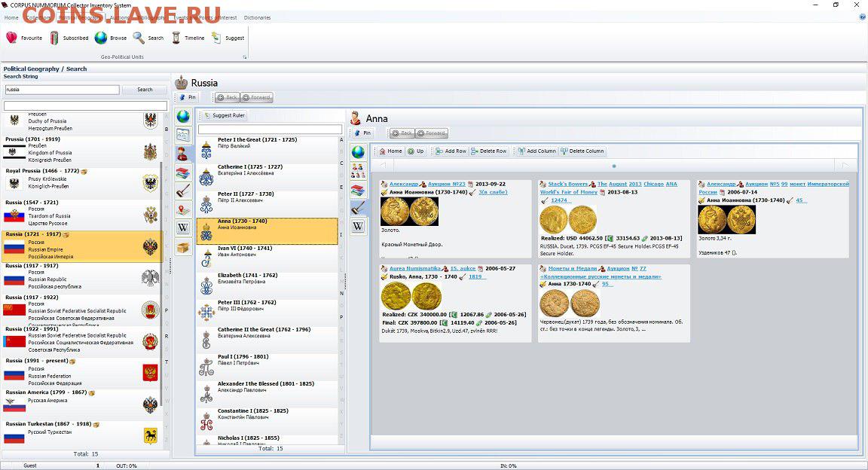Open the Wikipedia icon in Anna's sidebar
Screen dimensions: 868x470
pos(358,227)
